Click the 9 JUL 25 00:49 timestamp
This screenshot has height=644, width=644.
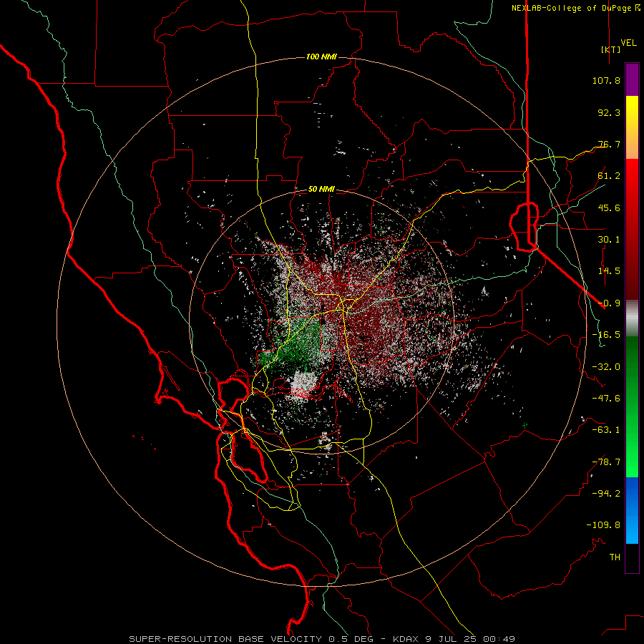pyautogui.click(x=470, y=639)
